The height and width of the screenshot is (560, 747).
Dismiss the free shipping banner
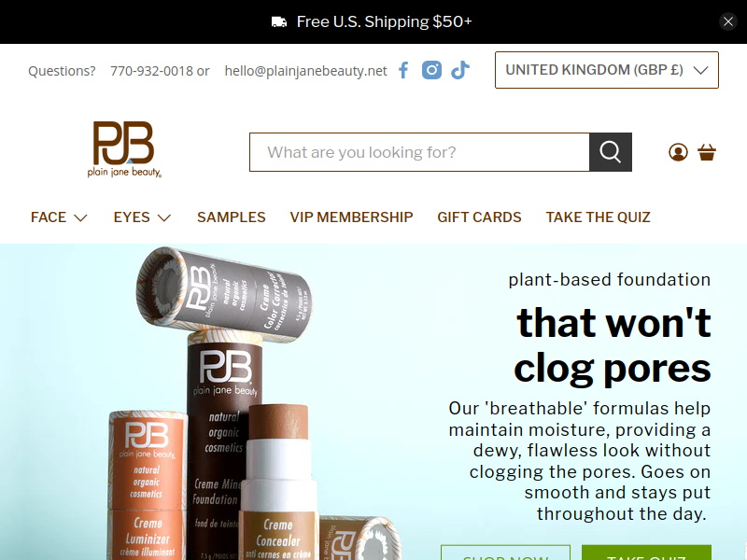tap(728, 21)
